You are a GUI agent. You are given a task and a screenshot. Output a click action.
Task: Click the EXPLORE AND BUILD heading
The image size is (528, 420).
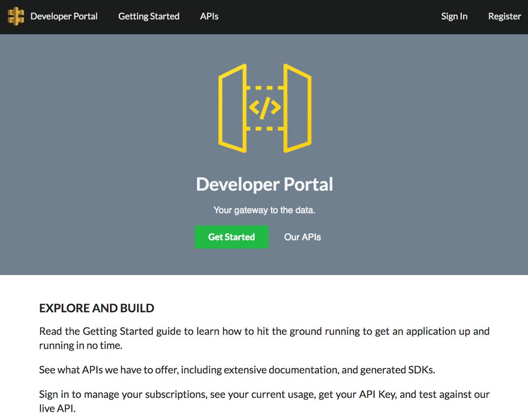[96, 308]
